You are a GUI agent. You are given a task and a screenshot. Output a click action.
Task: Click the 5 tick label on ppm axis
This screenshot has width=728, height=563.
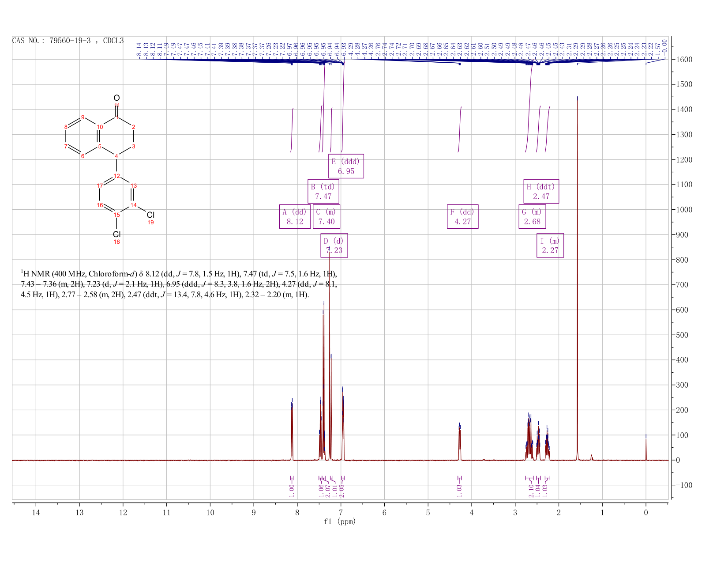coord(428,512)
